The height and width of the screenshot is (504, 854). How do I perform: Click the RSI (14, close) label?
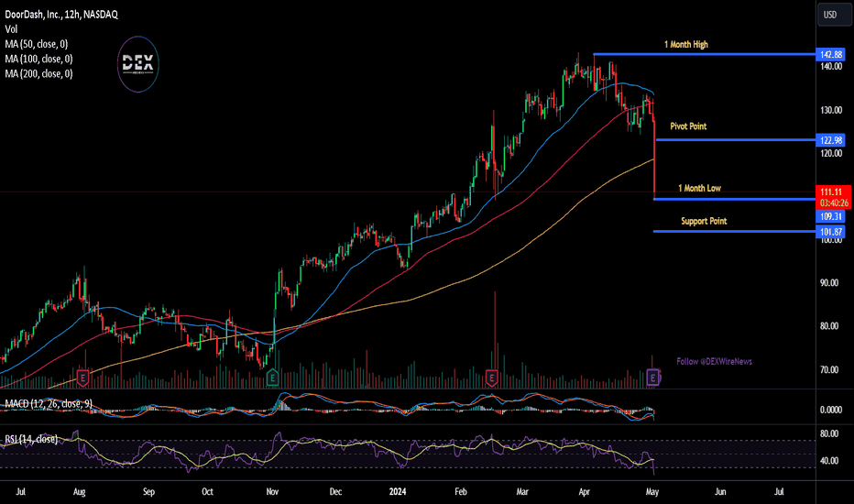coord(31,439)
